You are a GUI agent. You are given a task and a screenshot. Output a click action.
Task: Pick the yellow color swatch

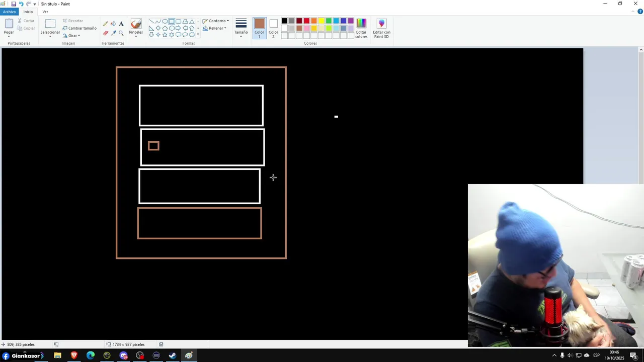click(x=321, y=21)
